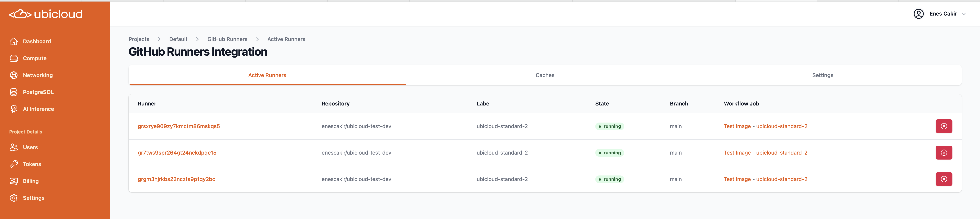Click main branch of runner grgm3hjrkbs22nczts9p1qy2bc
The height and width of the screenshot is (219, 980).
click(676, 179)
